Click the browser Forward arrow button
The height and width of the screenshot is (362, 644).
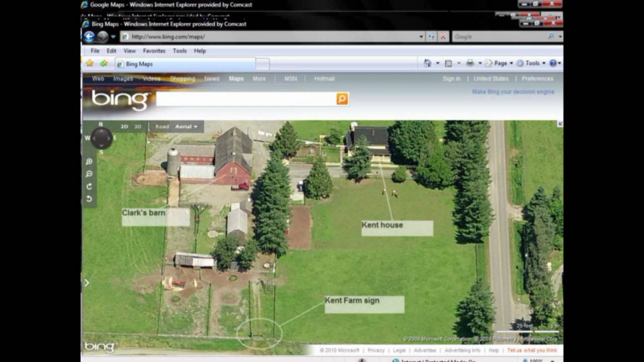[103, 37]
